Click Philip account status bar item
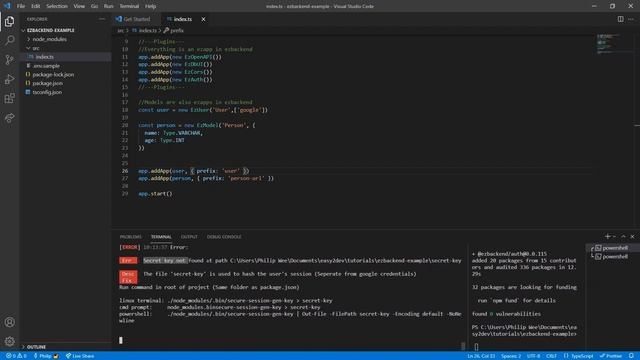Viewport: 640px width, 360px height. (x=46, y=356)
